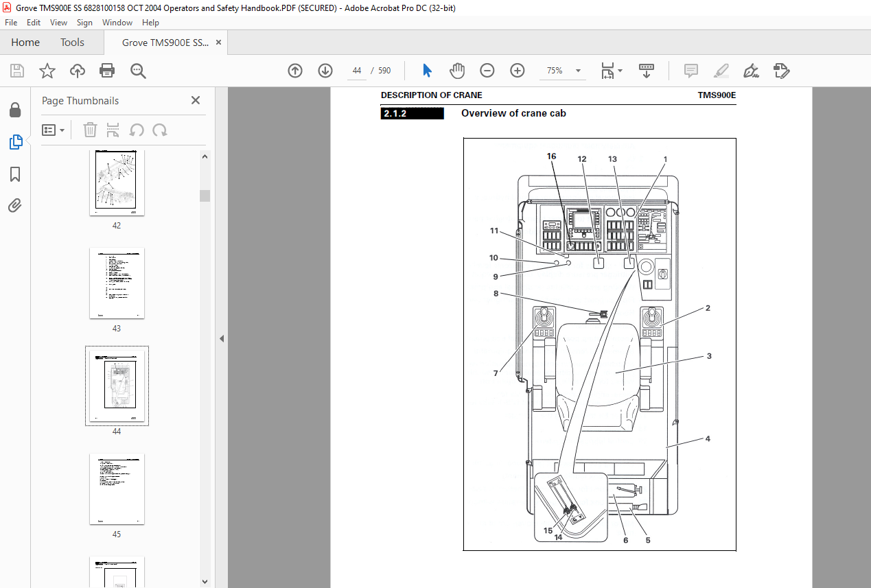Click the 2.1.2 section number box
The image size is (871, 588).
point(413,114)
